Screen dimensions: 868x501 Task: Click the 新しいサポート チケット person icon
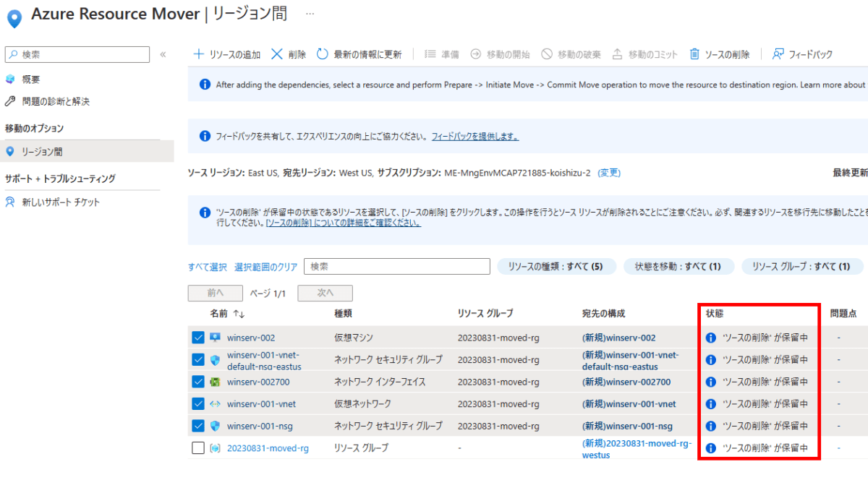(10, 202)
